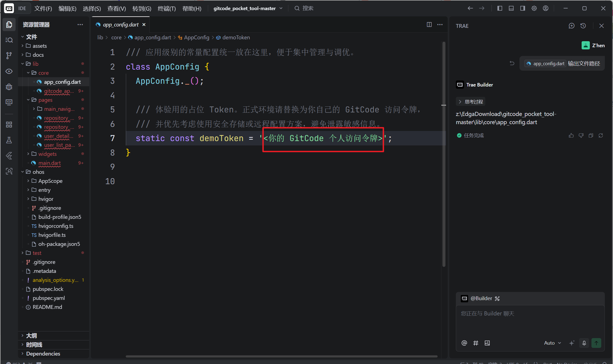Image resolution: width=613 pixels, height=364 pixels.
Task: Open the Run and Debug sidebar icon
Action: (x=9, y=87)
